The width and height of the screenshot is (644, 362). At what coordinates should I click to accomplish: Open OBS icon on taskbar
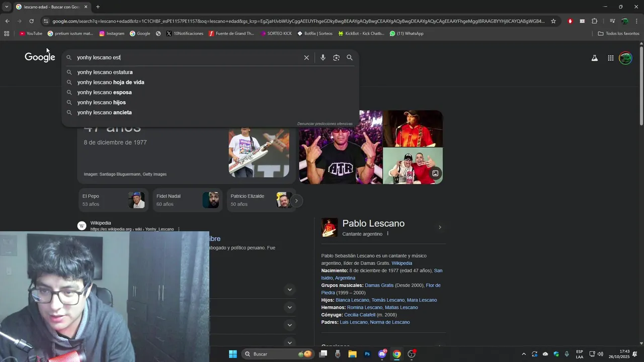pyautogui.click(x=412, y=354)
